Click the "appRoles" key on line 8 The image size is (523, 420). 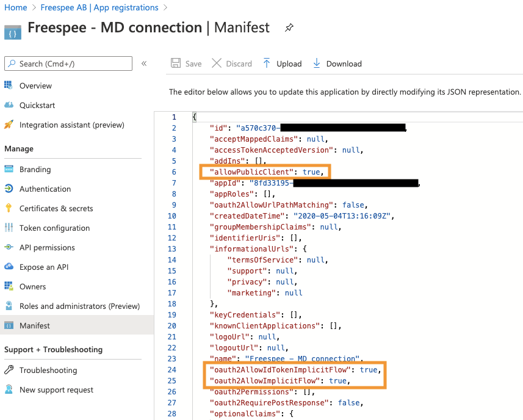pos(232,194)
